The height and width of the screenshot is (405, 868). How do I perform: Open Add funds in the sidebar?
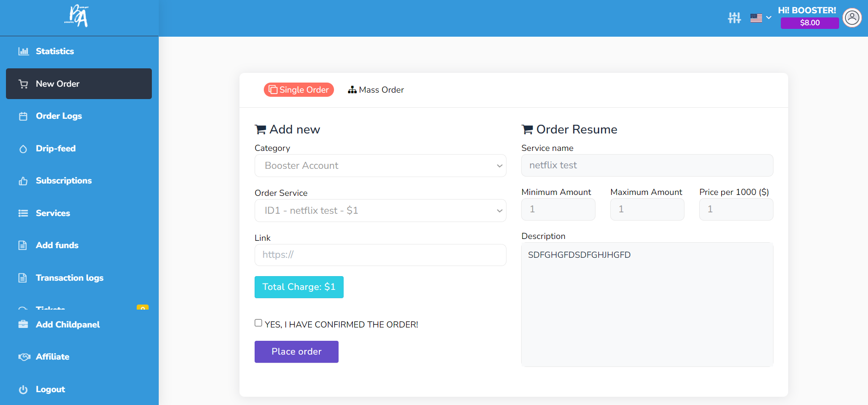(x=57, y=245)
